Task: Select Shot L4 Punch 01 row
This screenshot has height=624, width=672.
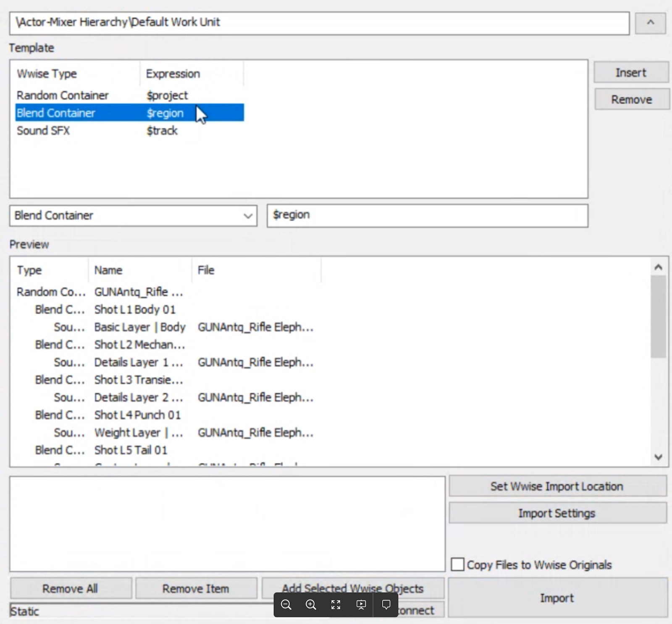Action: (168, 415)
